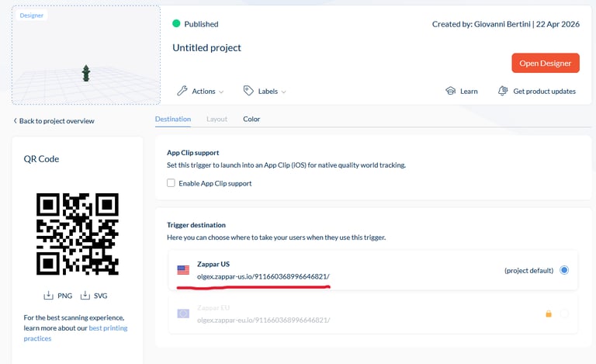The height and width of the screenshot is (364, 596).
Task: Click the orange lock icon for Zappar EU
Action: coord(549,314)
